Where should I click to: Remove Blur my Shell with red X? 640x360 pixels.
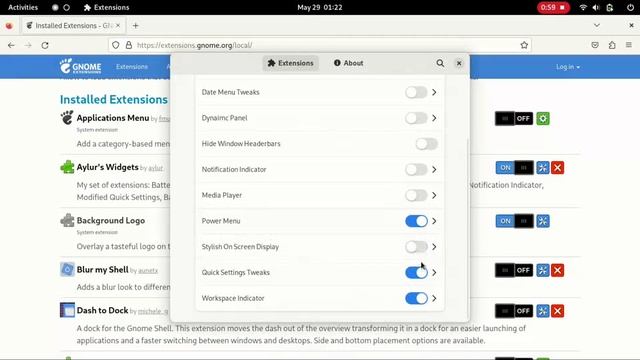(x=558, y=270)
